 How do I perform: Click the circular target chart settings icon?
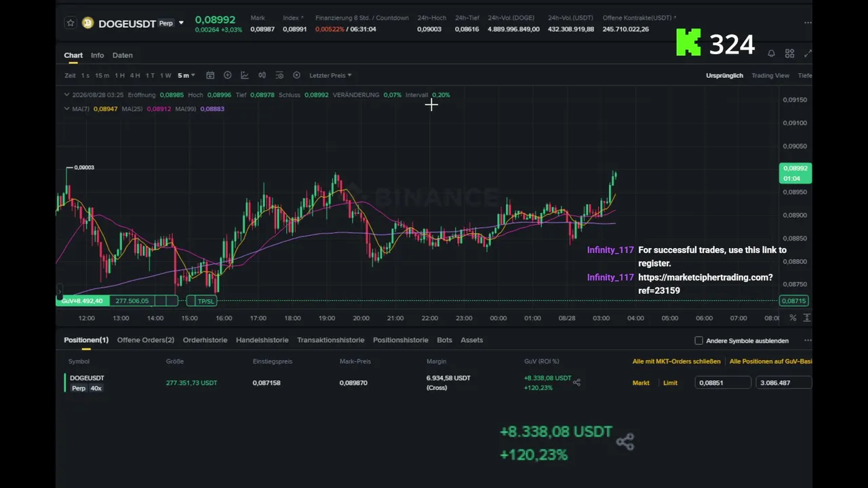point(296,75)
